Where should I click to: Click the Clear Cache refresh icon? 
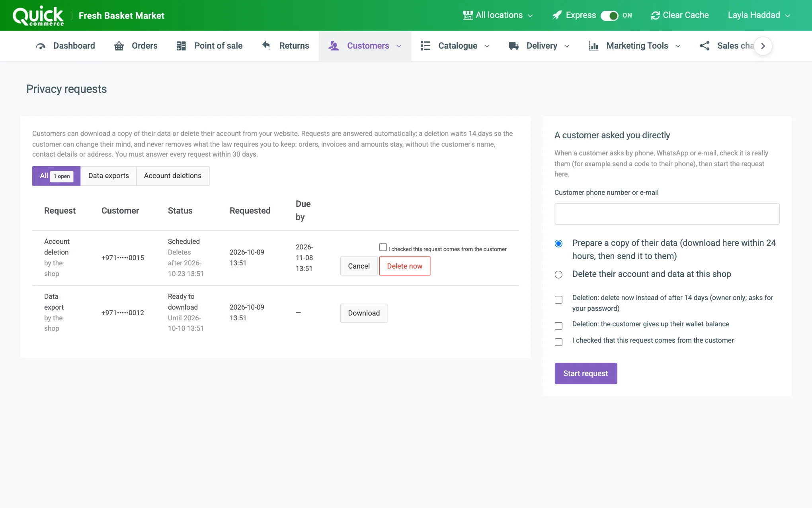point(655,16)
